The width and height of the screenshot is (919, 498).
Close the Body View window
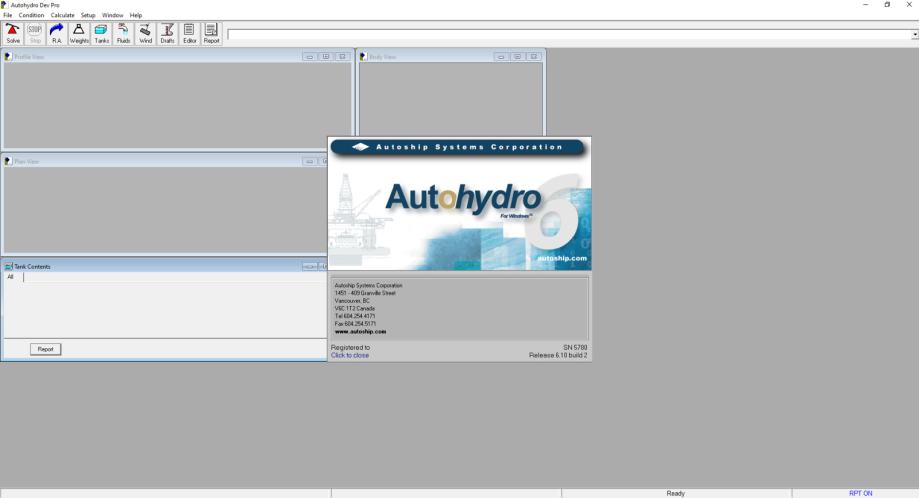click(534, 57)
